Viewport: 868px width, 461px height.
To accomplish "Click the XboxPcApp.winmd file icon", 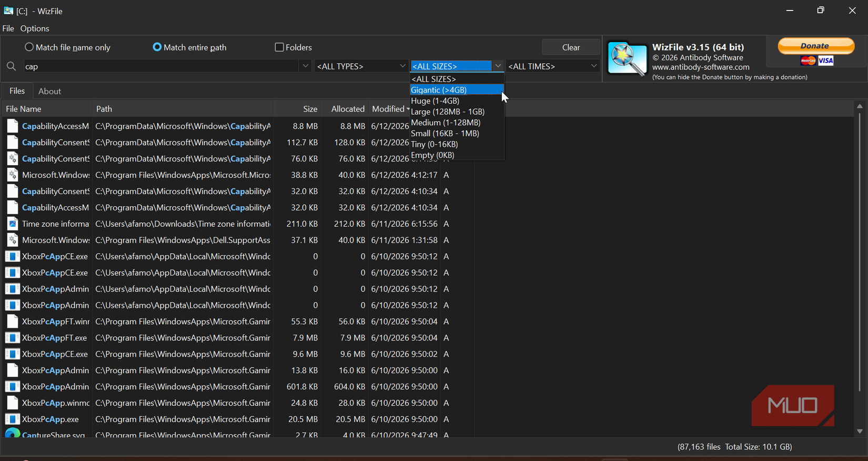I will point(13,403).
